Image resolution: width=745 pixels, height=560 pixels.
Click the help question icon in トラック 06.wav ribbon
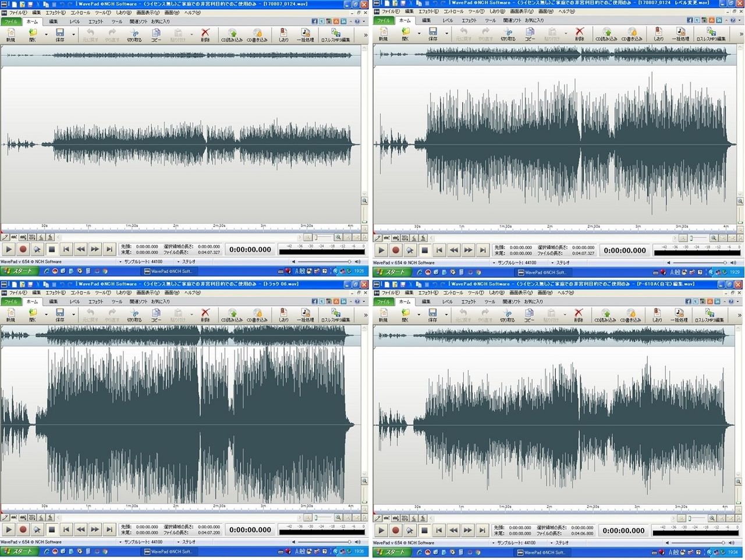(x=358, y=302)
